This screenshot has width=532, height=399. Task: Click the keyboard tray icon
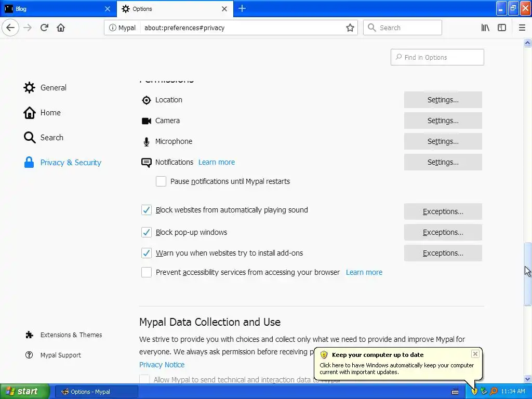click(x=455, y=392)
